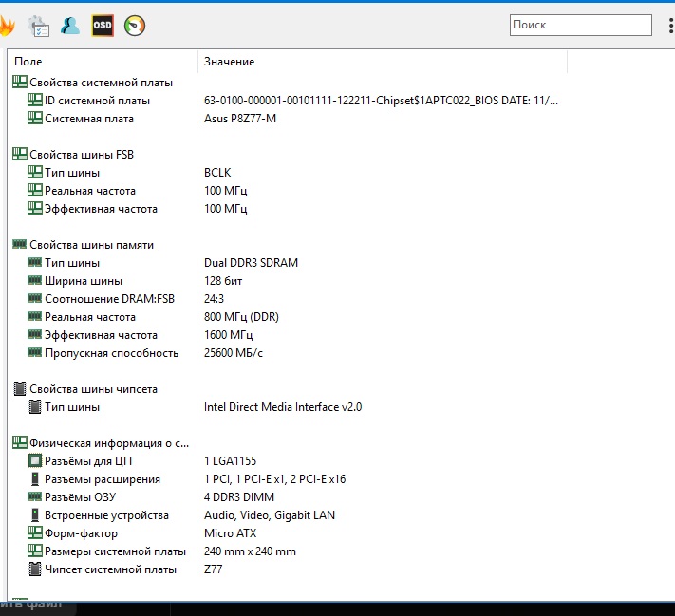This screenshot has width=675, height=616.
Task: Select the Тип шины BCLK row
Action: point(72,173)
